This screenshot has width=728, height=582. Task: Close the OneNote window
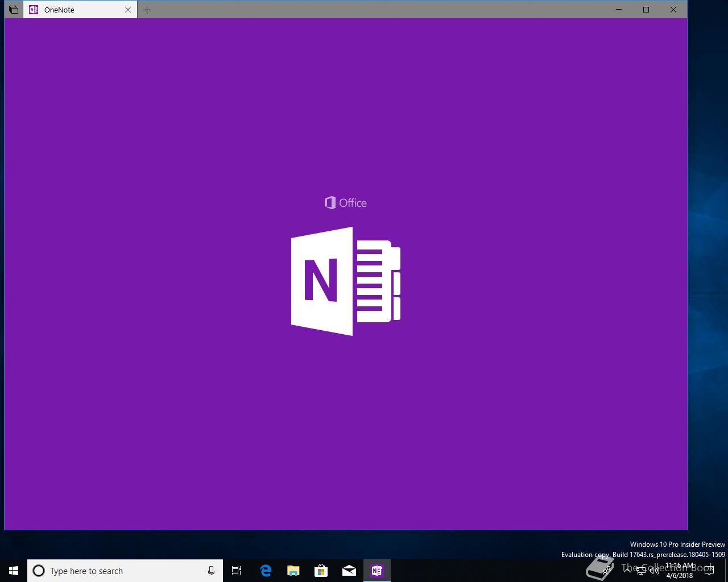tap(673, 10)
